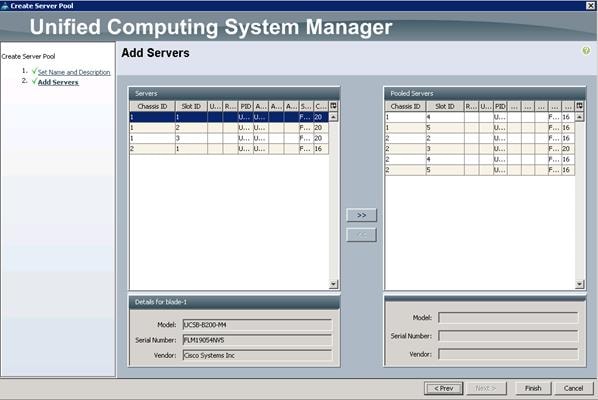Click Pooled Servers scroll down arrow
Screen dimensions: 598x400
pyautogui.click(x=579, y=284)
